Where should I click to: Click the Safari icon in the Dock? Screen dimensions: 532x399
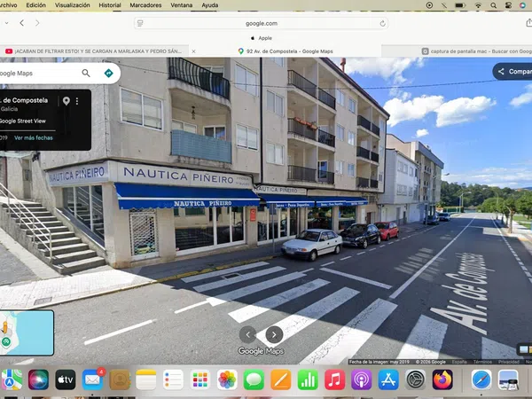[x=481, y=379]
